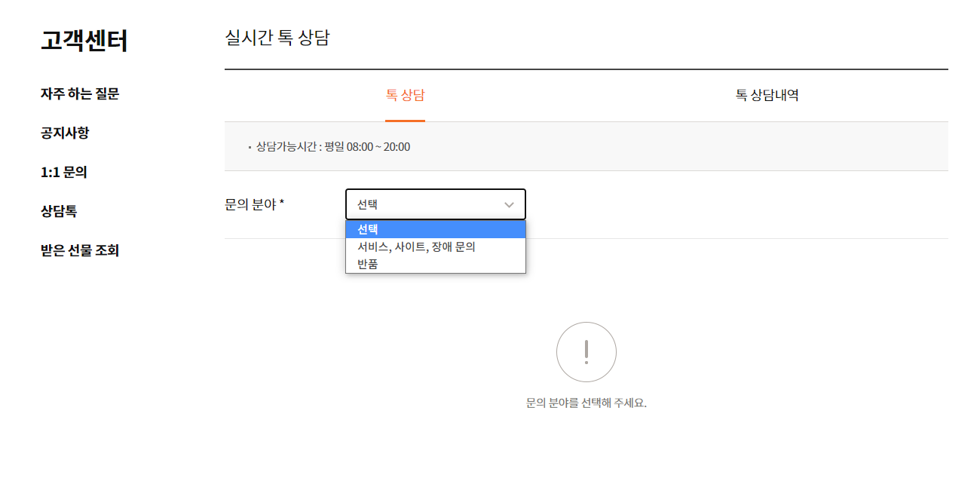Viewport: 980px width, 490px height.
Task: Go to 자주 하는 질문 page
Action: [x=80, y=94]
